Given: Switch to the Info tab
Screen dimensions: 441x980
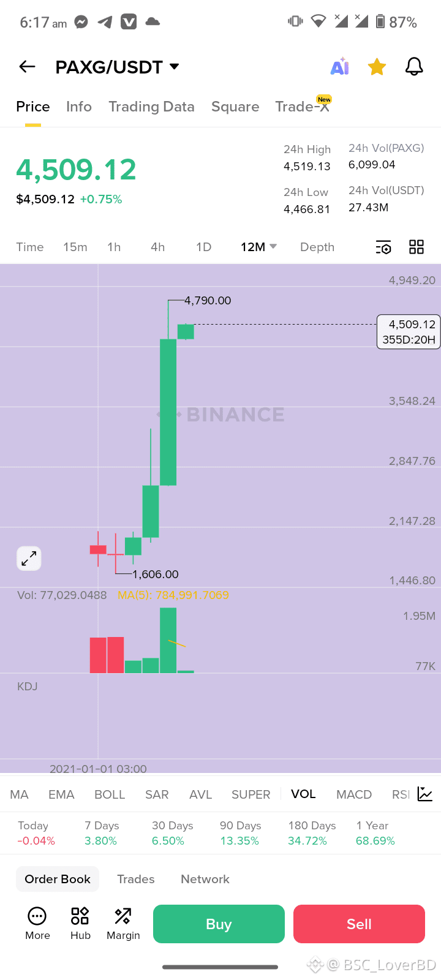Looking at the screenshot, I should (79, 107).
